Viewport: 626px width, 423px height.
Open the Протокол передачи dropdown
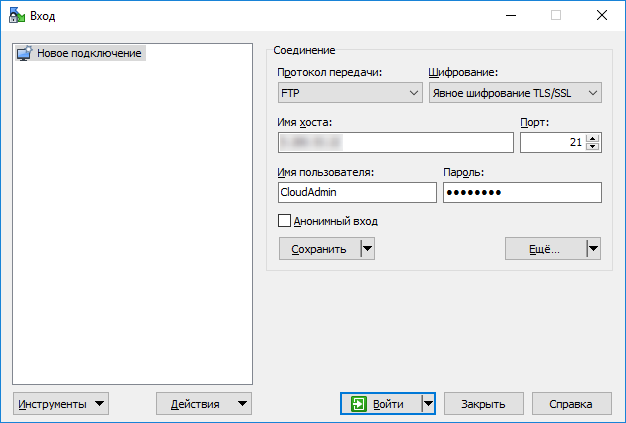click(349, 93)
